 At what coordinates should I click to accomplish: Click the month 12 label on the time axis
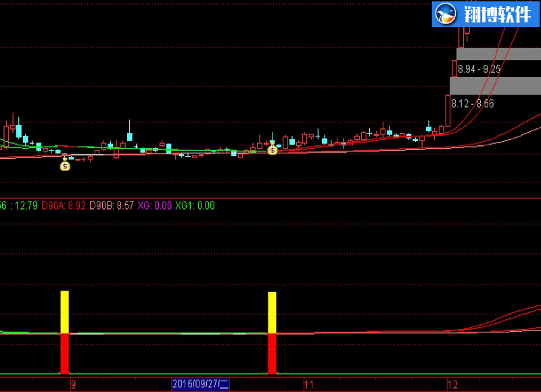coord(452,385)
